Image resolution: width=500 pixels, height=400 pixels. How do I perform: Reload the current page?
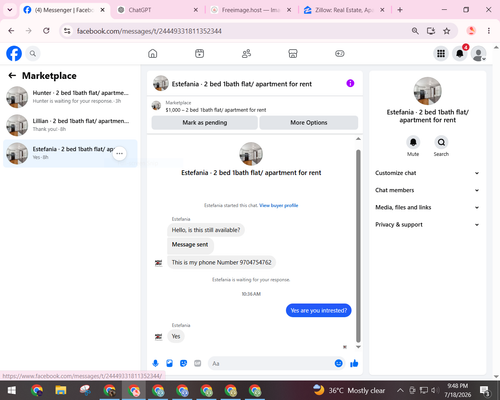(46, 31)
